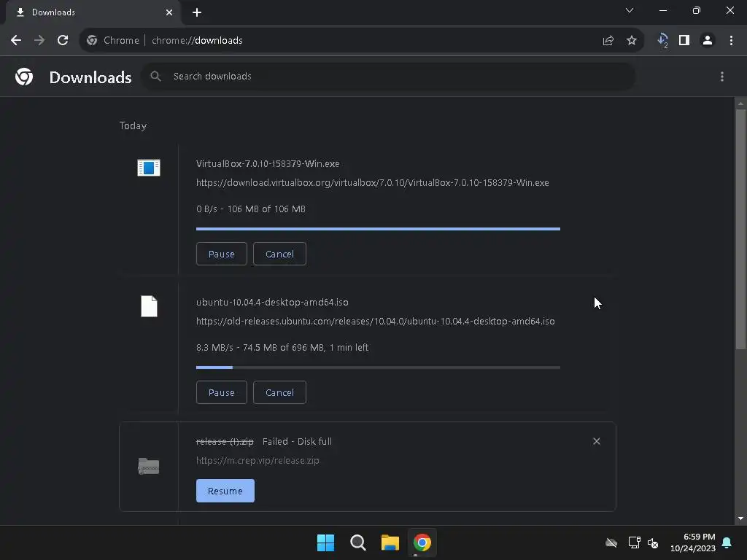The width and height of the screenshot is (747, 560).
Task: Close the Downloads tab
Action: point(169,12)
